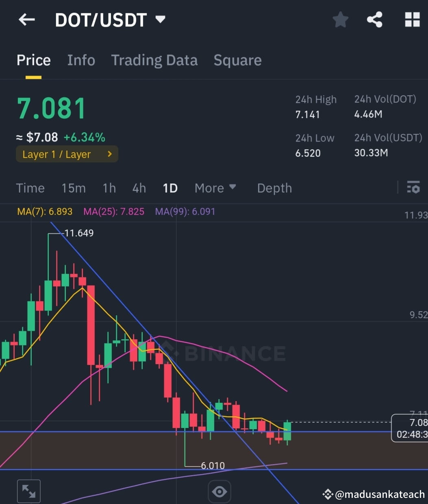Toggle the MA(7) indicator label
This screenshot has width=428, height=504.
point(45,212)
